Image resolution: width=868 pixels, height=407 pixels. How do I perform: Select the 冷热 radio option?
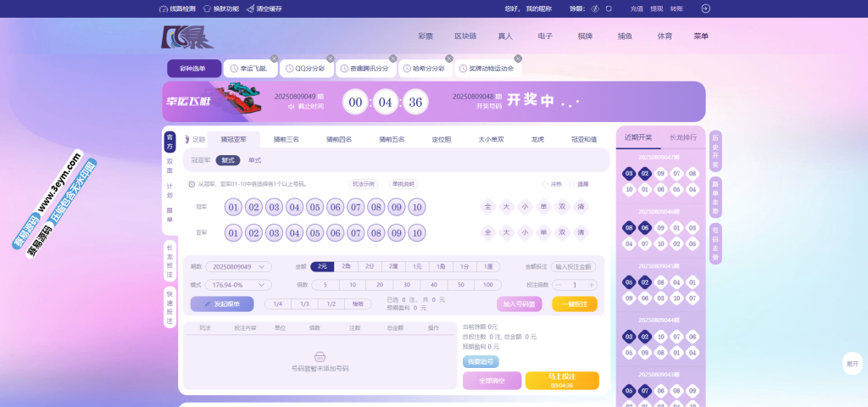pos(544,184)
